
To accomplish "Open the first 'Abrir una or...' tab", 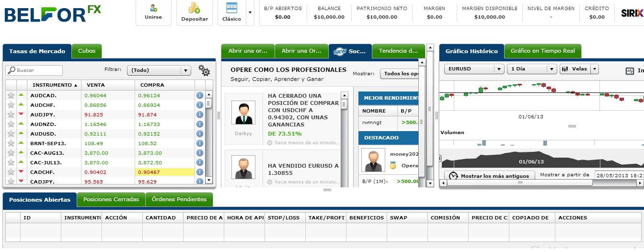I will [x=248, y=51].
